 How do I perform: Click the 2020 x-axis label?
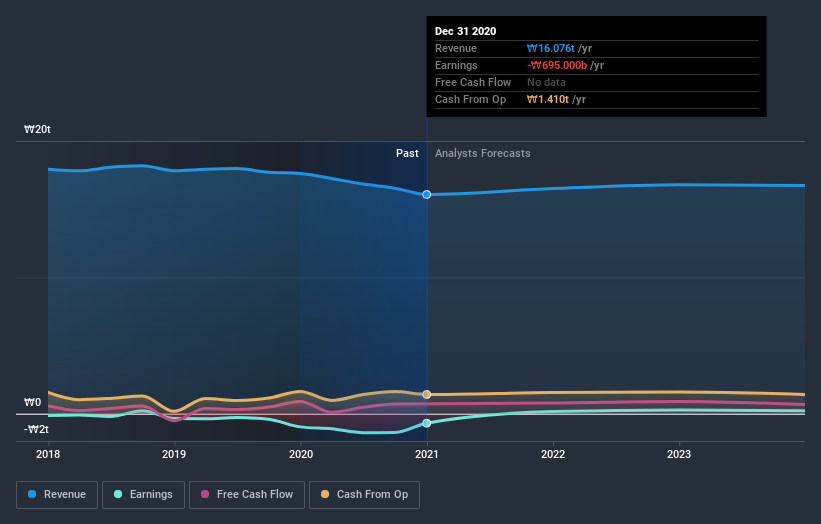(301, 454)
